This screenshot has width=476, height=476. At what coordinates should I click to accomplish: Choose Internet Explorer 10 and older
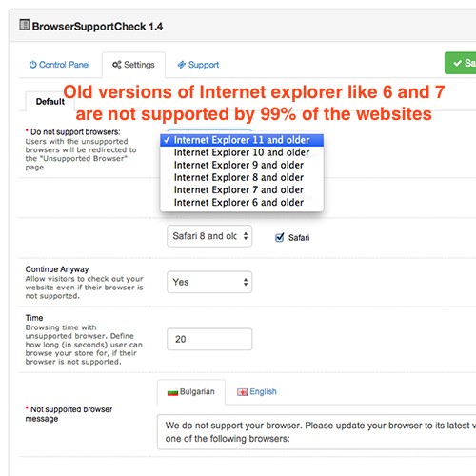(x=242, y=152)
